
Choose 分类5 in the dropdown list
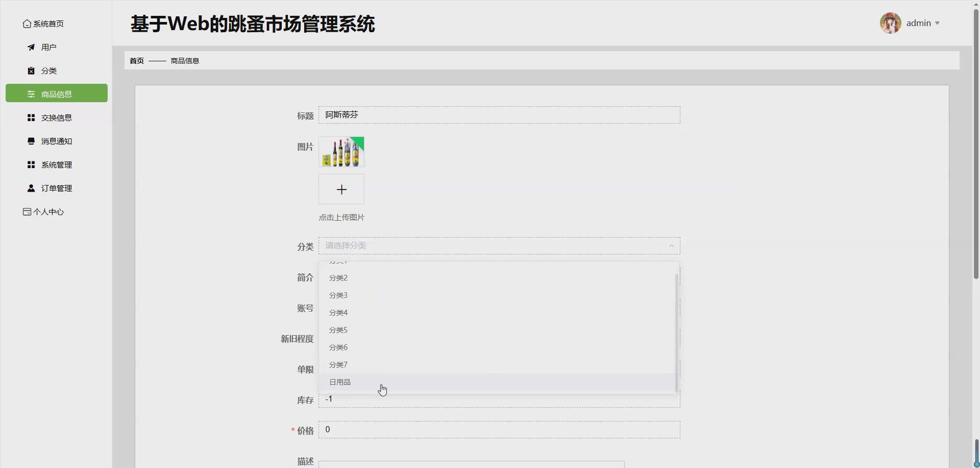tap(337, 330)
